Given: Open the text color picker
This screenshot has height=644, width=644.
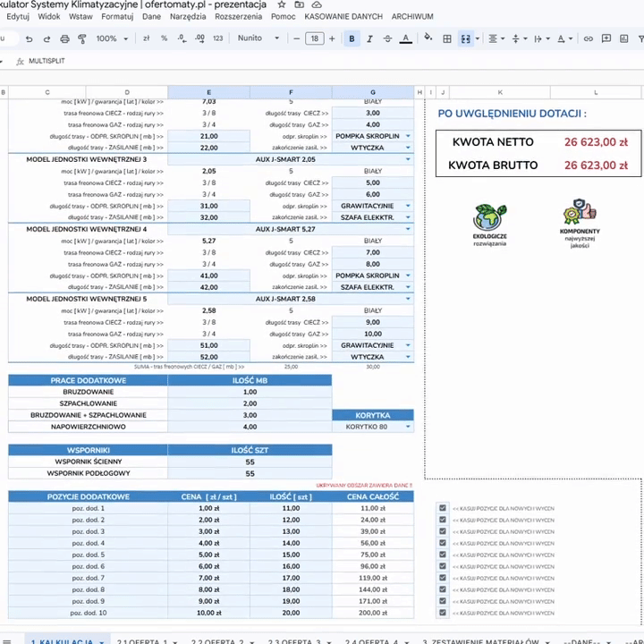Looking at the screenshot, I should click(405, 38).
